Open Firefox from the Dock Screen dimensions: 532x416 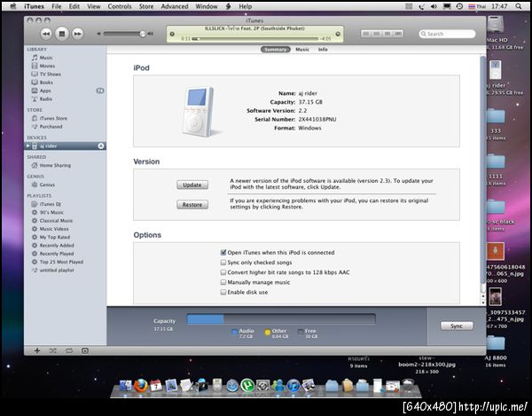[x=140, y=386]
